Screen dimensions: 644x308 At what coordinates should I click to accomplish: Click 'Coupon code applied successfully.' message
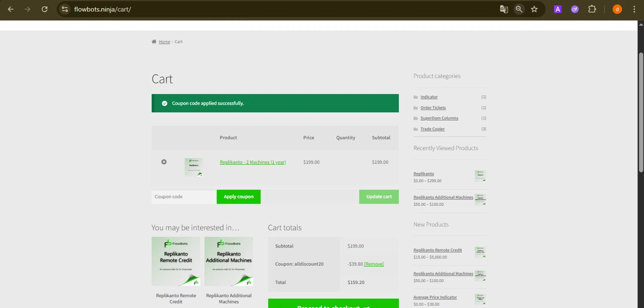pos(208,103)
